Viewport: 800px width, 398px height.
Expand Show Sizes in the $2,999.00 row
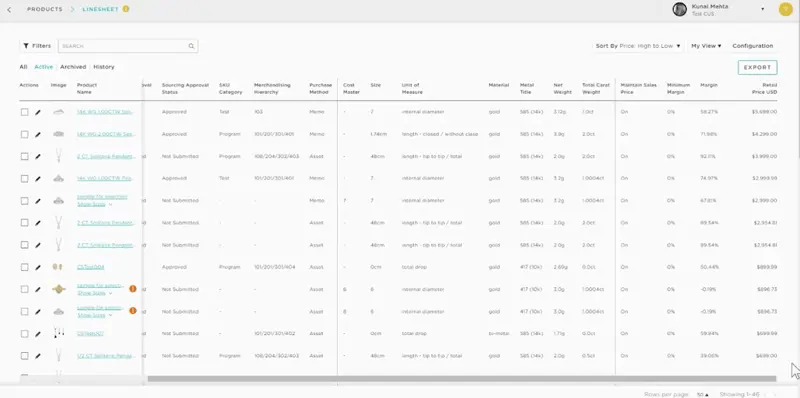click(x=94, y=204)
